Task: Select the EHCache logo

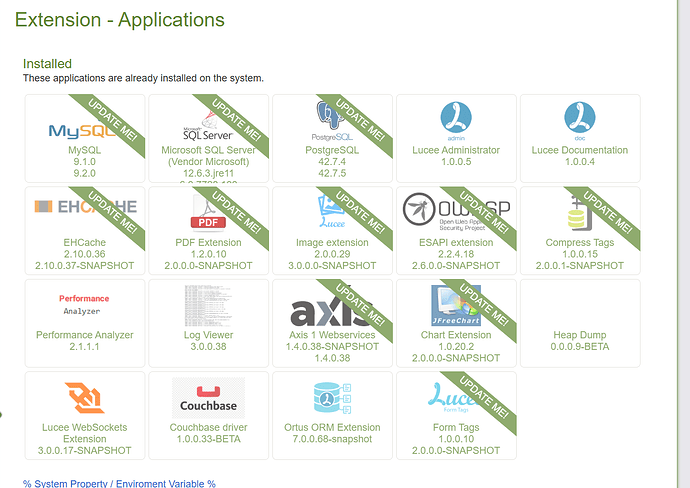Action: coord(84,207)
